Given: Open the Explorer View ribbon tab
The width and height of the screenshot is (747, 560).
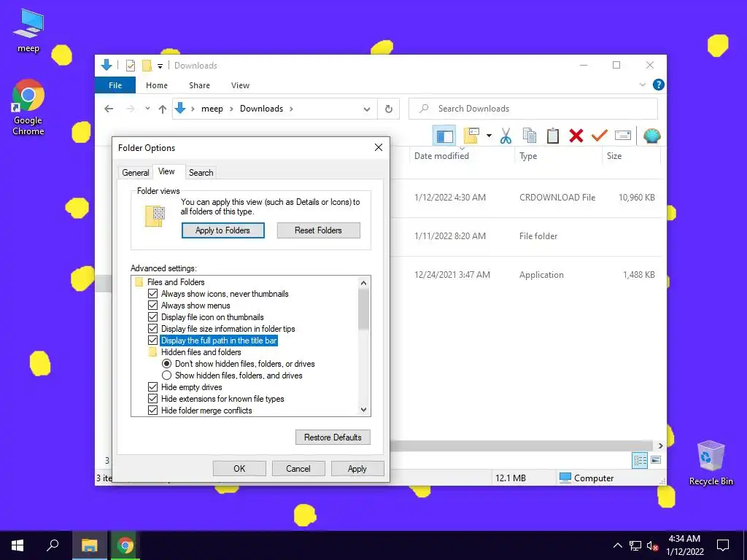Looking at the screenshot, I should pyautogui.click(x=240, y=85).
